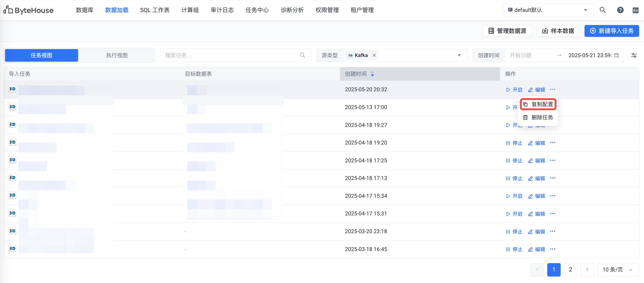644x283 pixels.
Task: Open the 10 条/页 page size dropdown
Action: [x=618, y=270]
